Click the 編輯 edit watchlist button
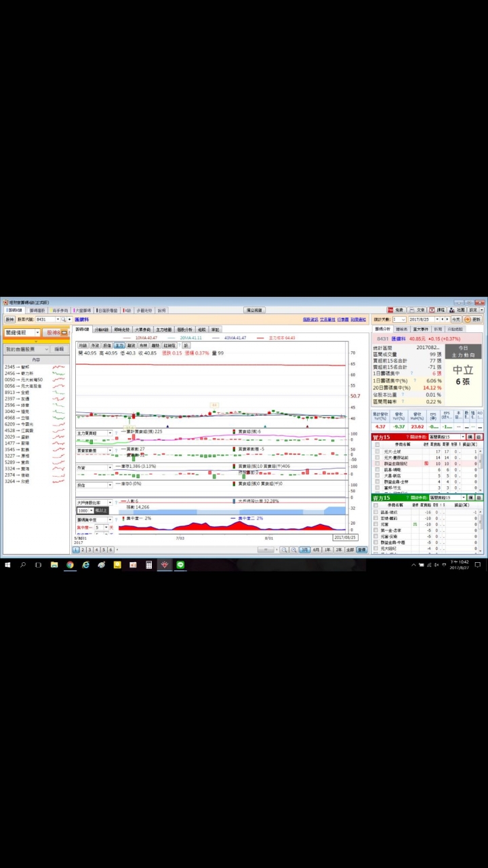 (x=59, y=349)
